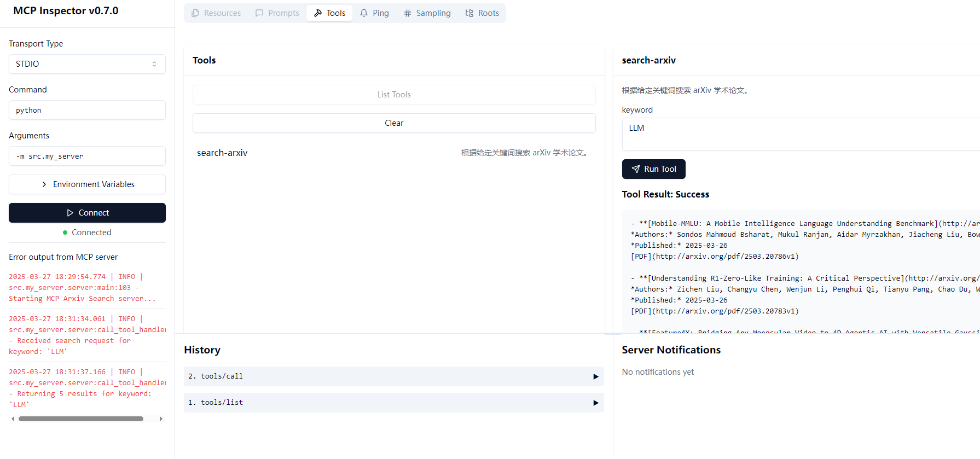Expand the Environment Variables section
The width and height of the screenshot is (980, 459).
tap(87, 184)
